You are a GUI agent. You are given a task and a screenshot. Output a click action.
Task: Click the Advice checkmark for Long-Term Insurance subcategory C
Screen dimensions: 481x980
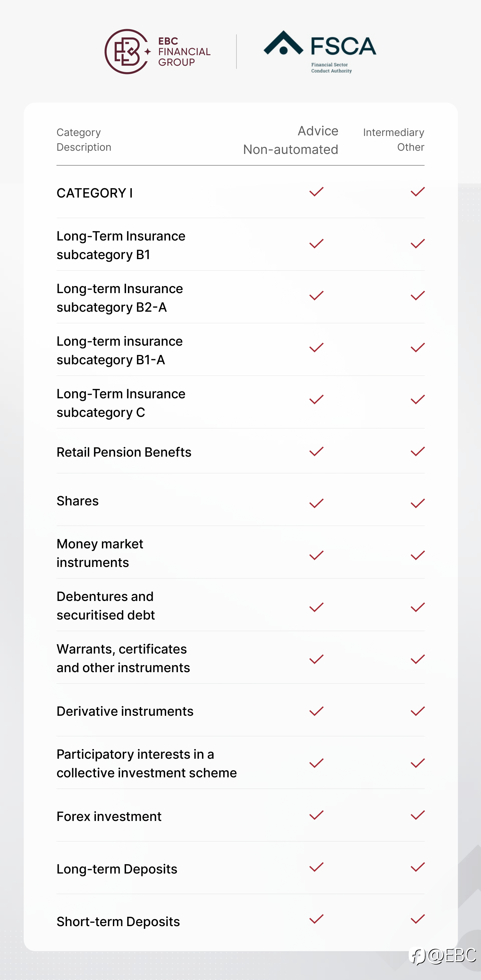[316, 400]
